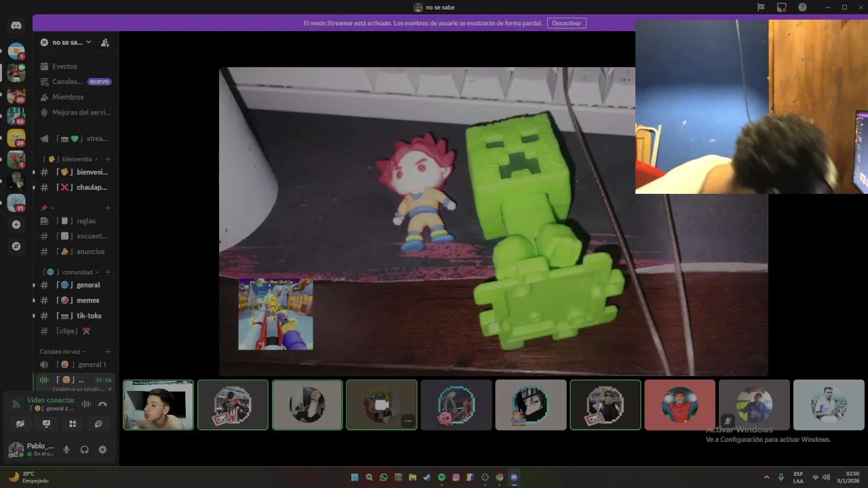868x488 pixels.
Task: Open the anuncios channel
Action: coord(75,251)
